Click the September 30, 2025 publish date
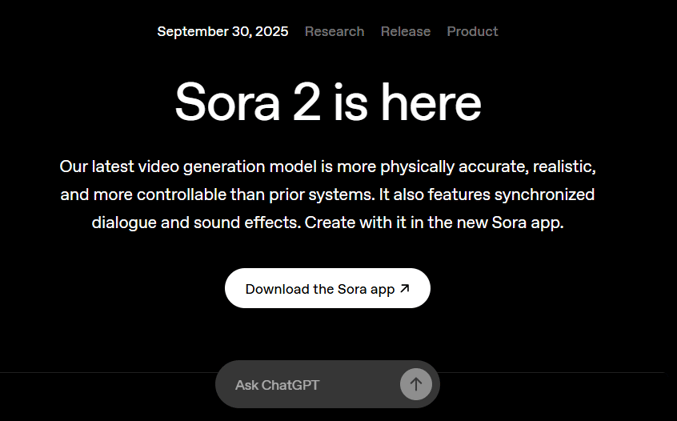The image size is (677, 421). (x=222, y=32)
